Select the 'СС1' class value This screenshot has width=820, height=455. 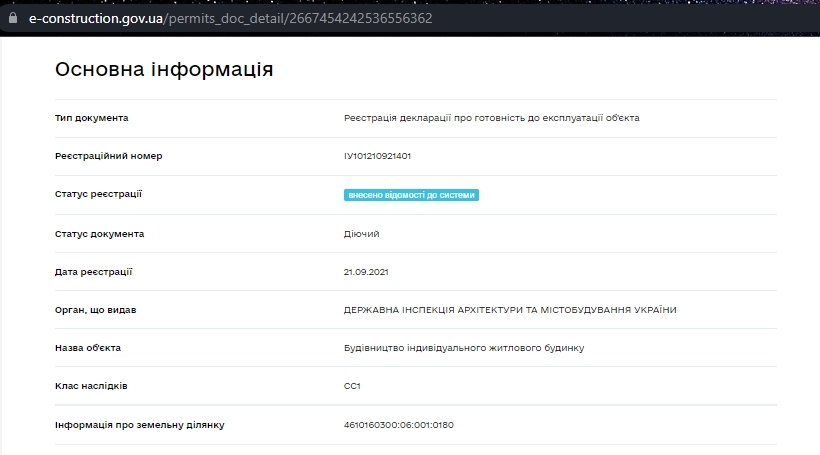pos(352,386)
